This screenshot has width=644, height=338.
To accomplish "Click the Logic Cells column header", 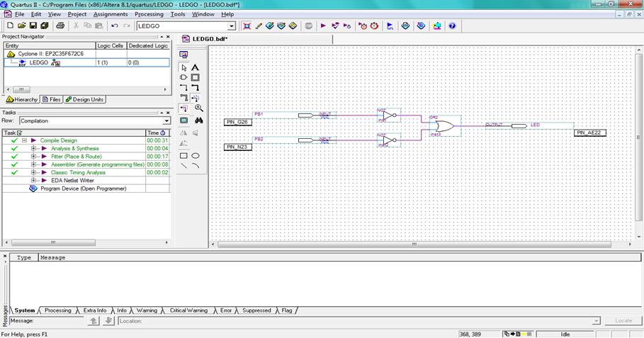I will (111, 45).
